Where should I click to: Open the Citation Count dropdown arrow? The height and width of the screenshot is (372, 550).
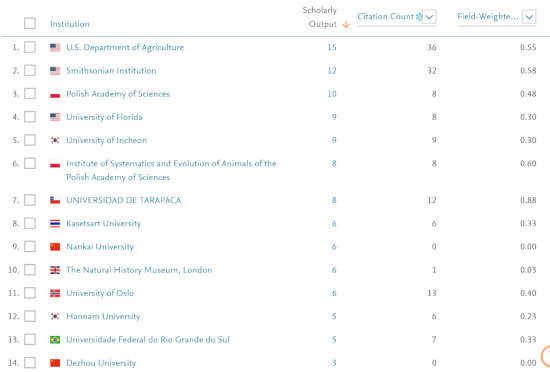(429, 17)
